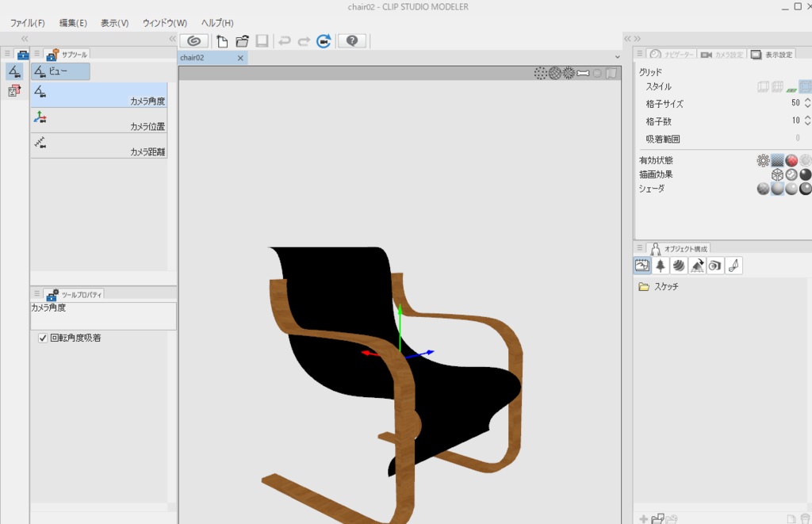Create a new file from the toolbar
The image size is (812, 524).
(x=222, y=41)
